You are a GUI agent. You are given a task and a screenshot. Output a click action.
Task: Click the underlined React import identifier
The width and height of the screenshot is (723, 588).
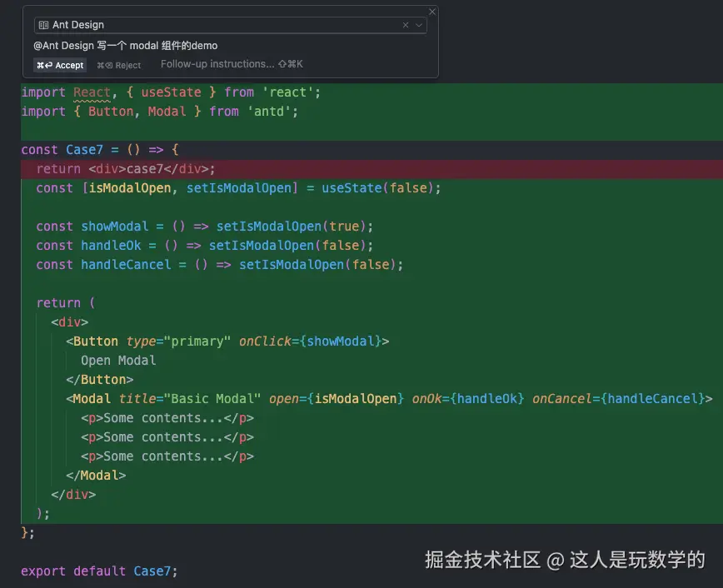click(92, 92)
